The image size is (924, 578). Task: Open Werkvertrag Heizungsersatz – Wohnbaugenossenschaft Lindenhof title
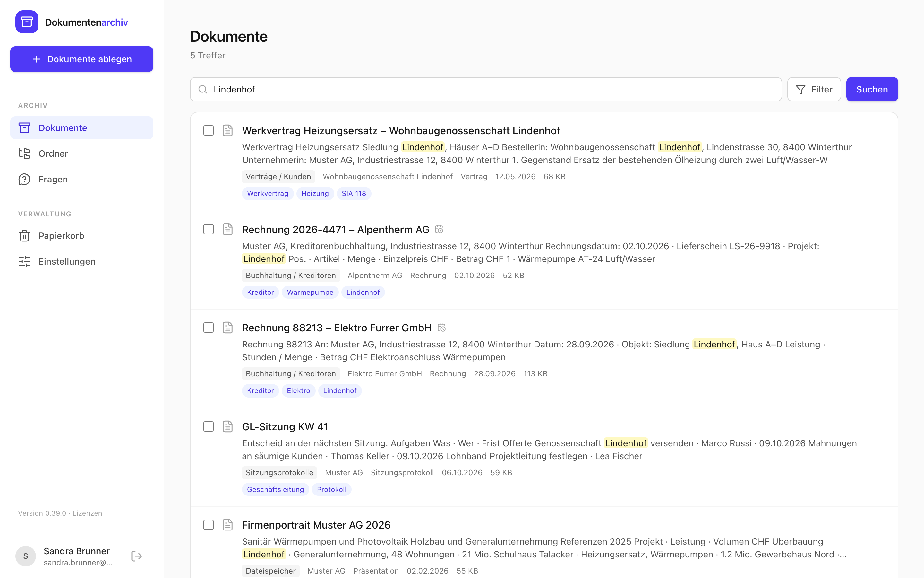[401, 130]
